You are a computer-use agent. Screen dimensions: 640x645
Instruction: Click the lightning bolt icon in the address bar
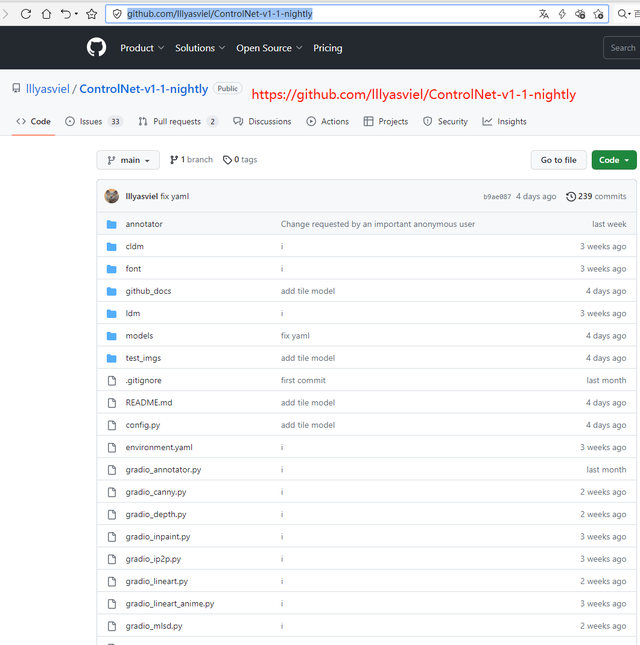pos(562,14)
